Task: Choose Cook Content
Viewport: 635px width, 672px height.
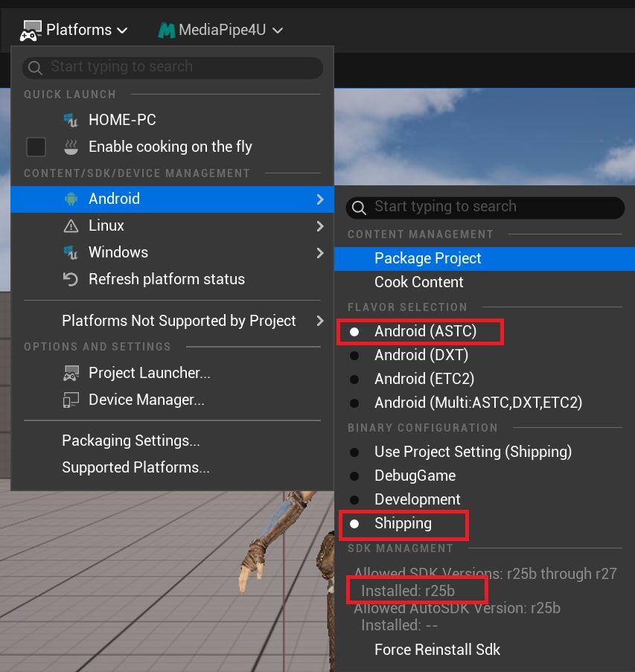Action: click(x=485, y=283)
